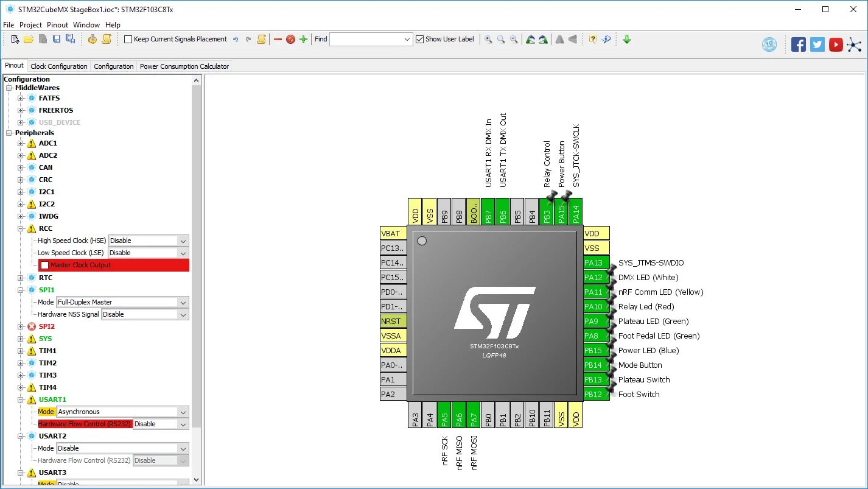Image resolution: width=868 pixels, height=489 pixels.
Task: Click the 10-year anniversary badge icon
Action: click(x=769, y=44)
